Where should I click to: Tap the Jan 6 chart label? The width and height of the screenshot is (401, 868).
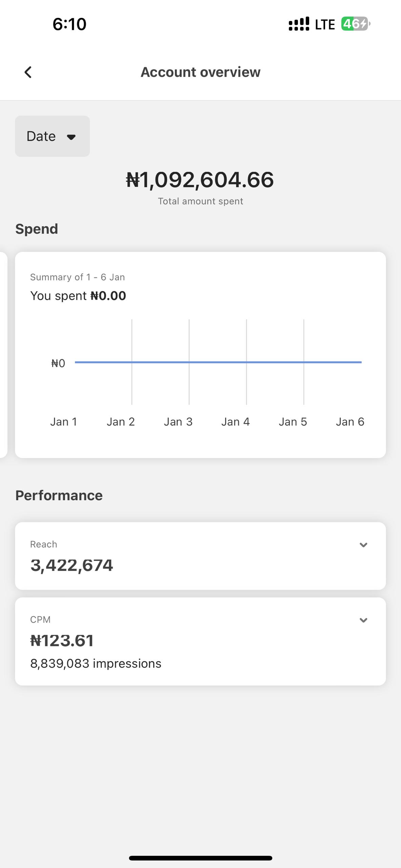(350, 422)
